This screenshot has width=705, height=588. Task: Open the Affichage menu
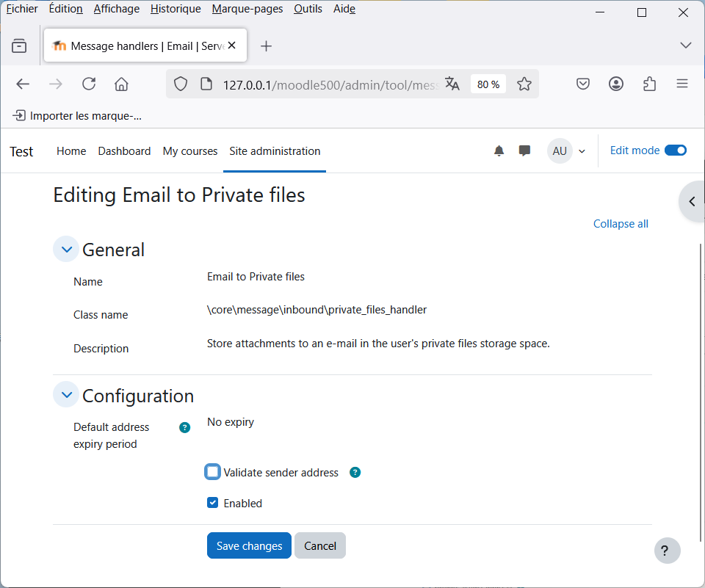click(x=117, y=9)
